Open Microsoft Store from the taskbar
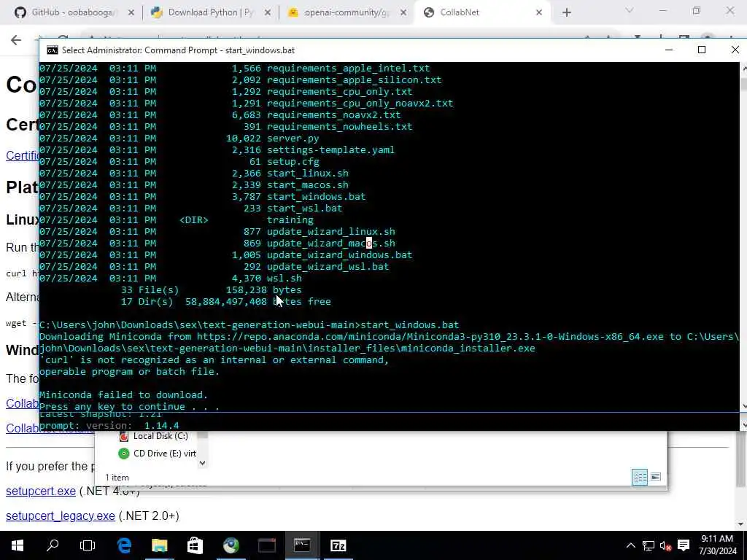The height and width of the screenshot is (560, 747). coord(195,545)
